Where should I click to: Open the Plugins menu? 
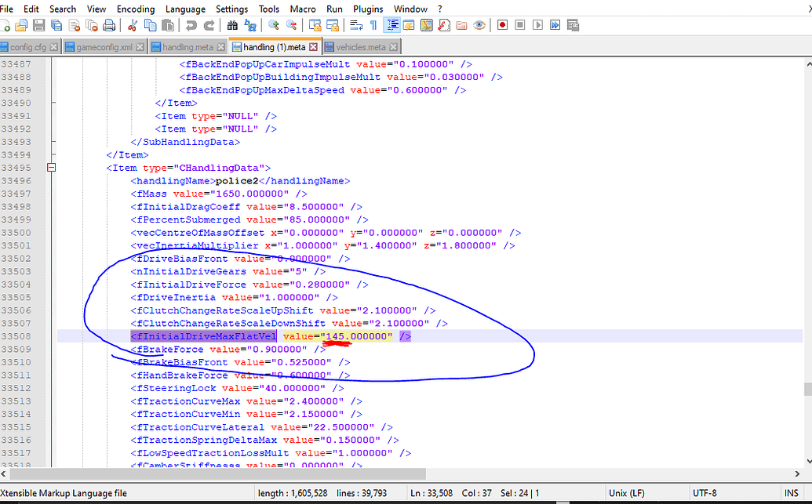(368, 9)
